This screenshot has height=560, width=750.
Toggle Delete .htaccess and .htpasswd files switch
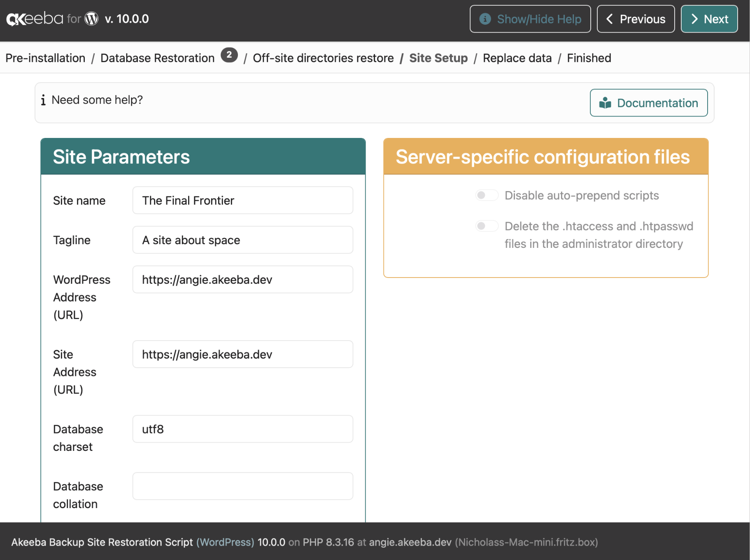coord(487,226)
